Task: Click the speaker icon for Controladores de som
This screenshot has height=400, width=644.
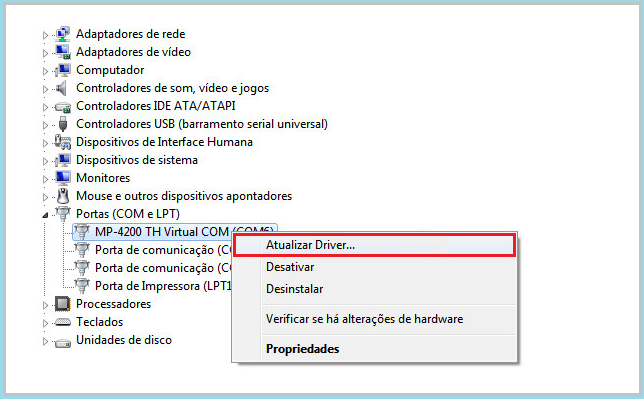Action: (x=62, y=88)
